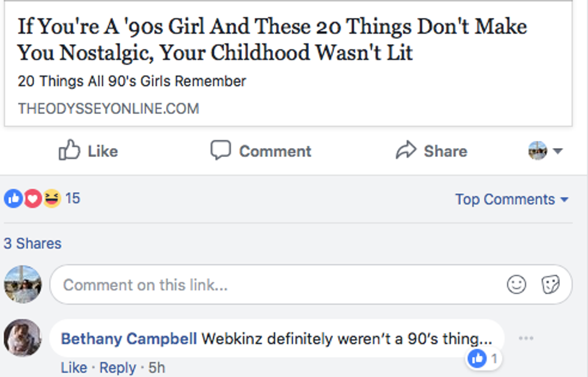The width and height of the screenshot is (588, 377).
Task: Click the Comment speech bubble icon
Action: click(x=220, y=150)
